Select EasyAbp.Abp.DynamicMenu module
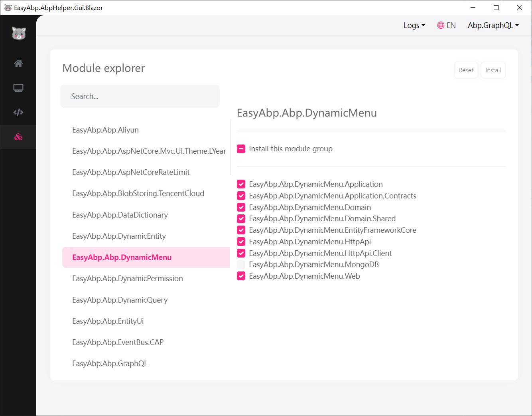Image resolution: width=532 pixels, height=416 pixels. click(146, 257)
